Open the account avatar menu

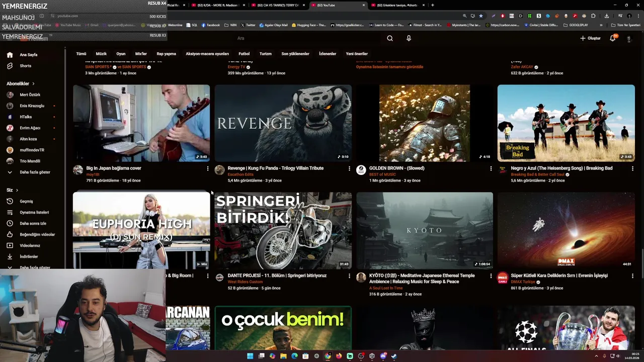629,38
